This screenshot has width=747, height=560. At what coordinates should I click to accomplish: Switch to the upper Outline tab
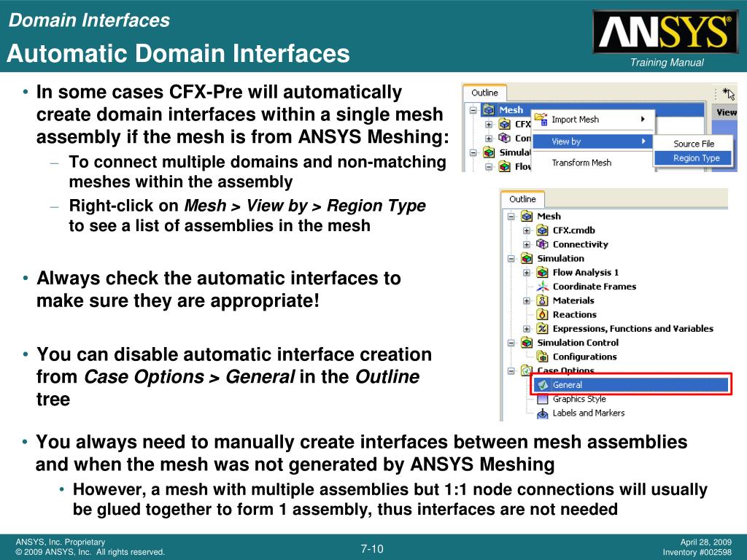click(x=484, y=93)
